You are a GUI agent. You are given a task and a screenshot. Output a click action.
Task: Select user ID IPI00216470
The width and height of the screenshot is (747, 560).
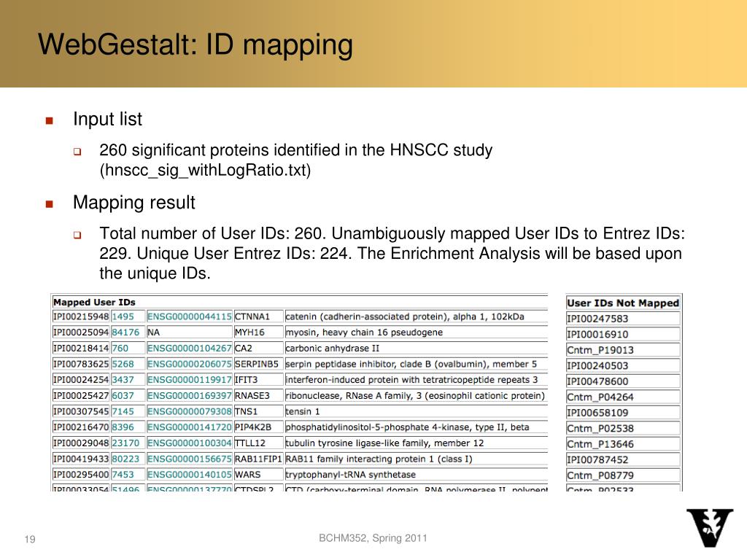81,427
